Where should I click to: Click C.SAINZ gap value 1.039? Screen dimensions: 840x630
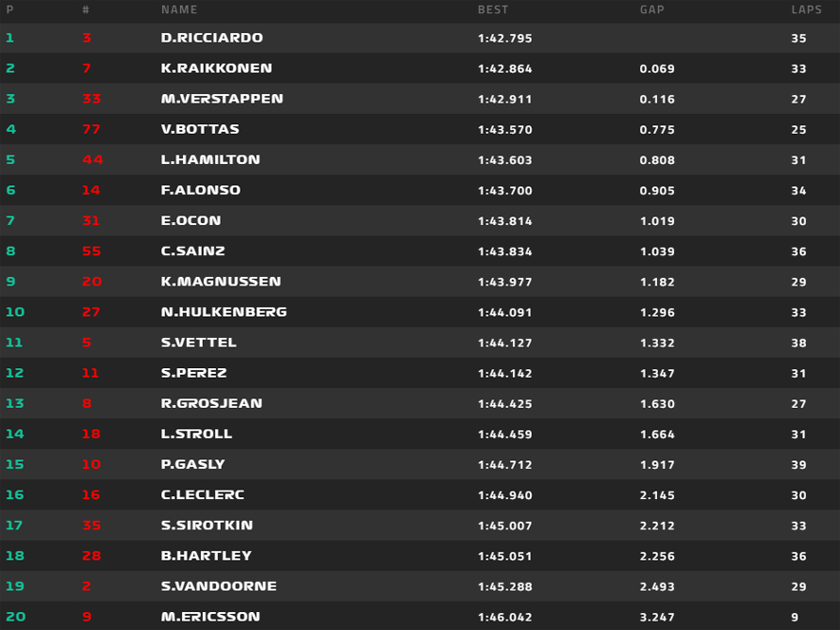point(657,251)
